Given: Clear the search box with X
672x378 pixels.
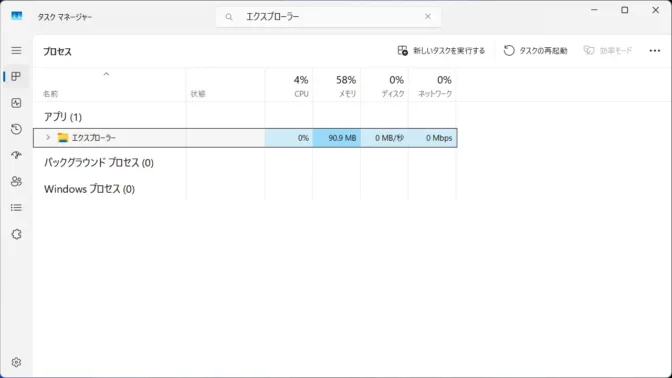Looking at the screenshot, I should pyautogui.click(x=428, y=16).
